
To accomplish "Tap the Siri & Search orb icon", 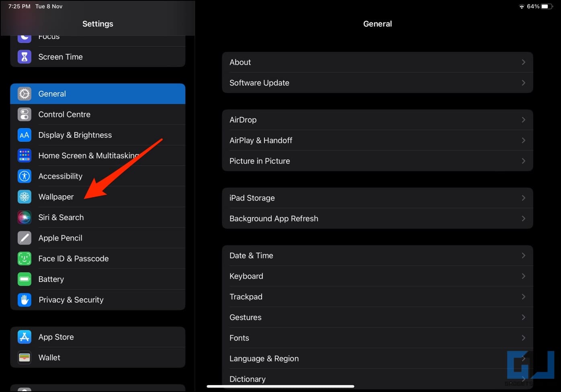I will pyautogui.click(x=25, y=217).
